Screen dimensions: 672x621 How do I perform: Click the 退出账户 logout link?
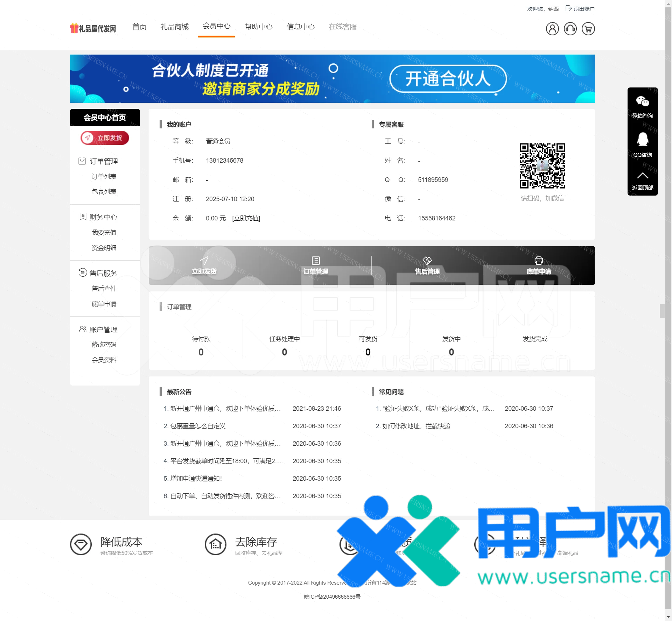(x=583, y=9)
